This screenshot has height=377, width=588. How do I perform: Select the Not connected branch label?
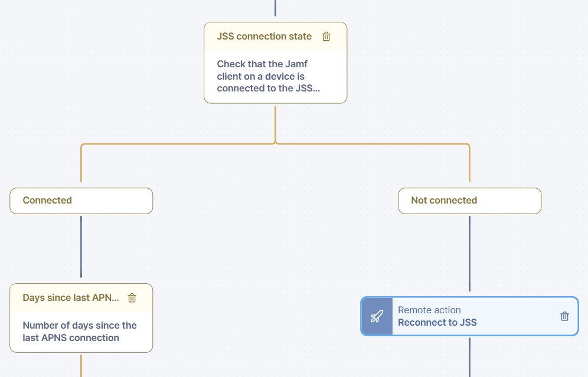coord(444,201)
